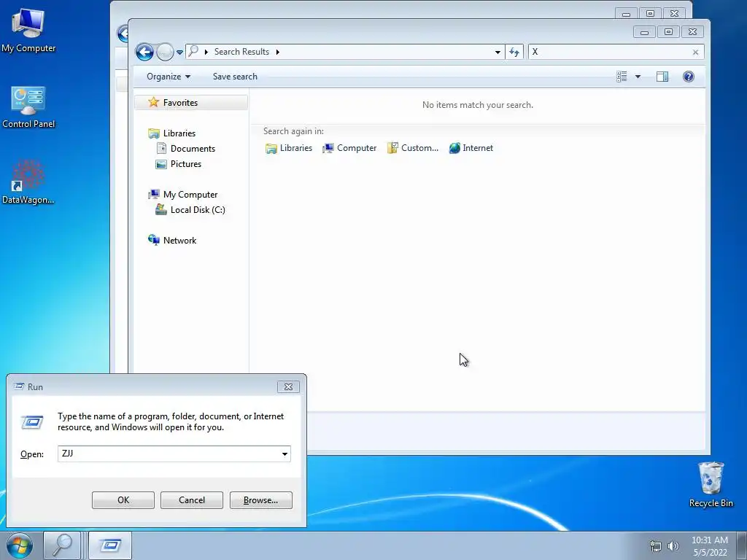Toggle the preview pane button
The width and height of the screenshot is (747, 560).
click(x=662, y=77)
